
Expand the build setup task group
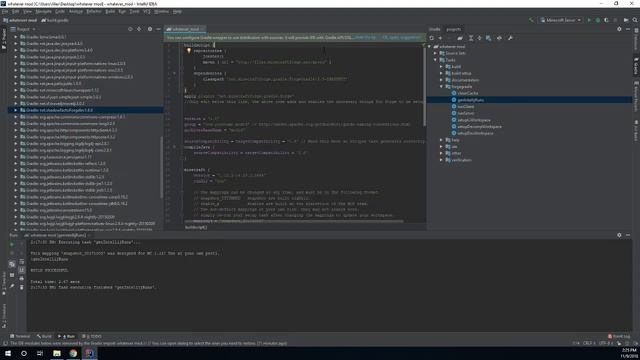[441, 73]
